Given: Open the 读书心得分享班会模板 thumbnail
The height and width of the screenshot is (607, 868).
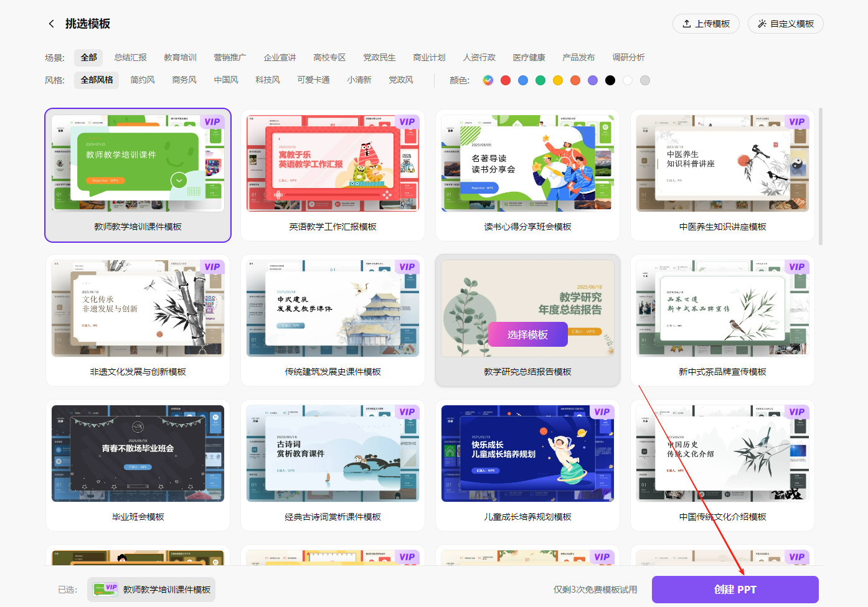Looking at the screenshot, I should pyautogui.click(x=527, y=162).
